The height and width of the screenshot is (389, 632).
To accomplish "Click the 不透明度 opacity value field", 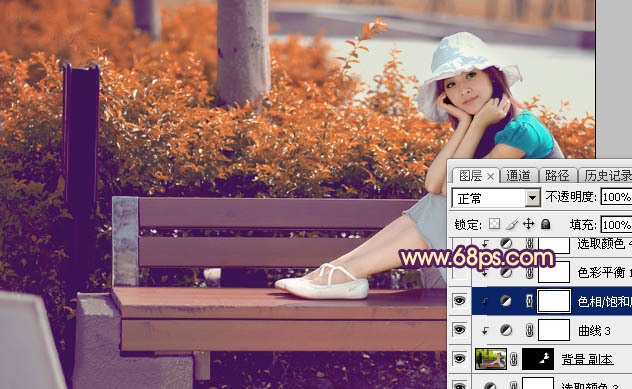I will (x=616, y=197).
